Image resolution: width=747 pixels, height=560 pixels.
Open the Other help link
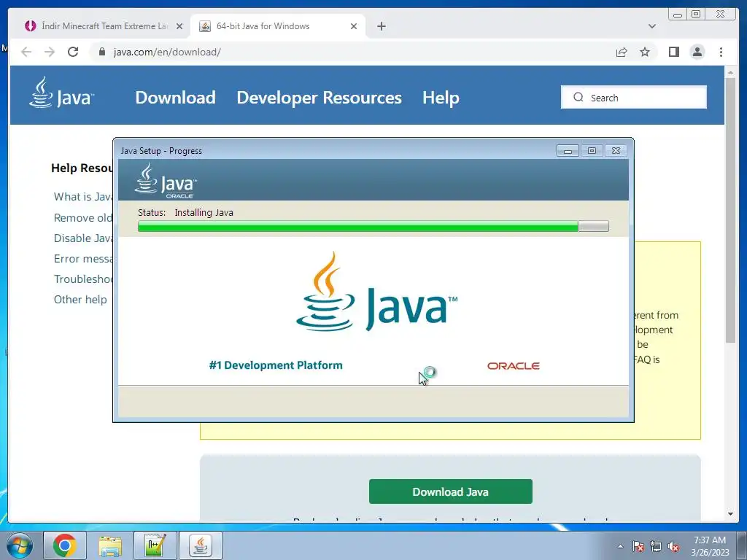pos(80,300)
